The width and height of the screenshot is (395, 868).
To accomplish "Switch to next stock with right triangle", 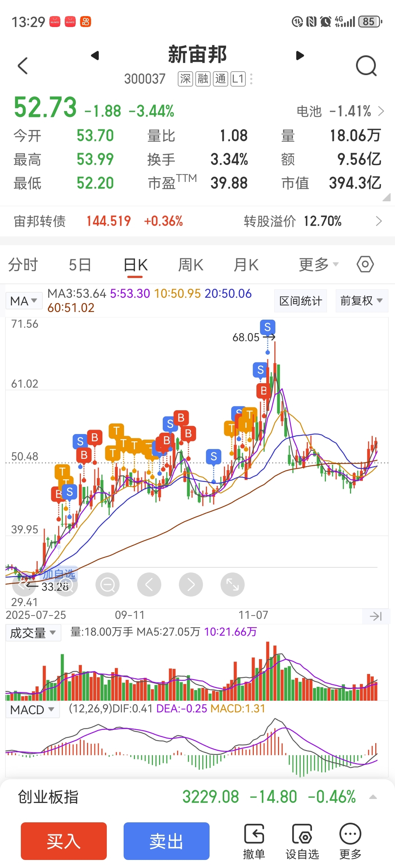I will coord(300,56).
